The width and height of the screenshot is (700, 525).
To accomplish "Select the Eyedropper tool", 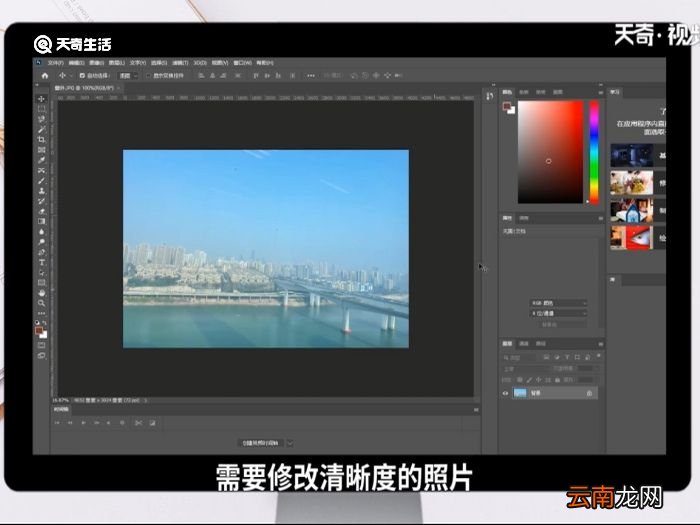I will 42,160.
